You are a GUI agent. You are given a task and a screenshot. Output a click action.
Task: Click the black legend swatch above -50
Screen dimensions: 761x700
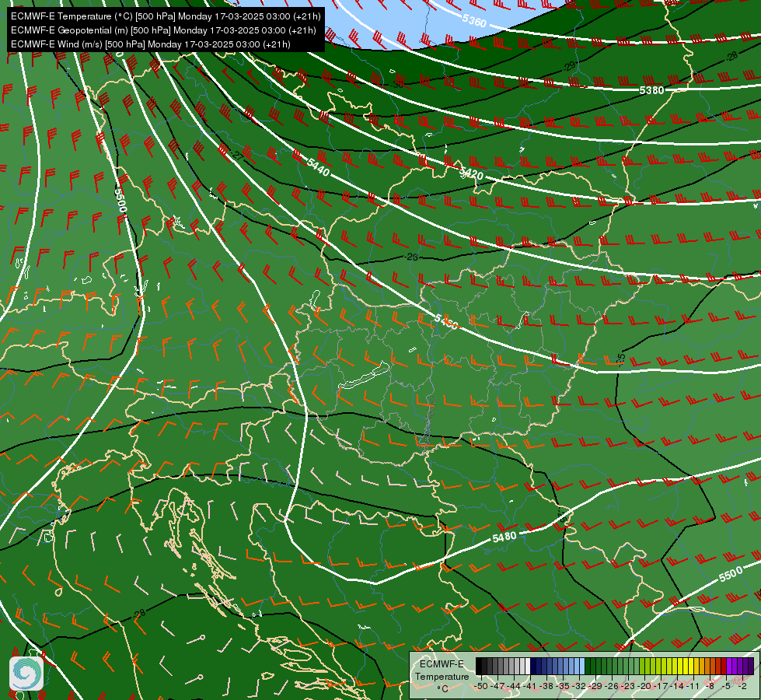[x=479, y=666]
